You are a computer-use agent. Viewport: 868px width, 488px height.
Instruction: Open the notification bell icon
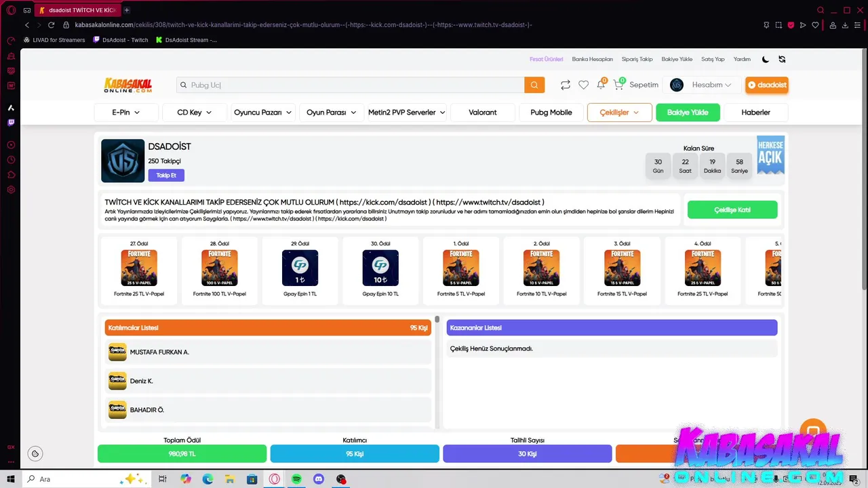601,85
